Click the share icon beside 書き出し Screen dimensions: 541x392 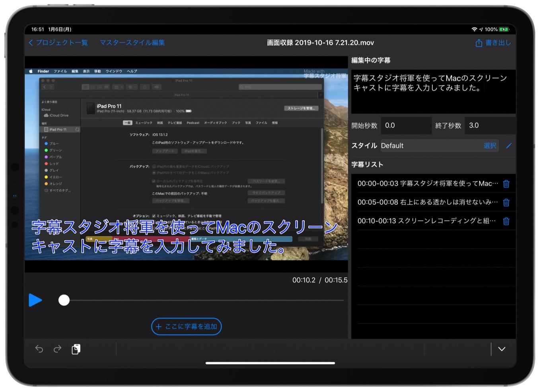click(479, 43)
